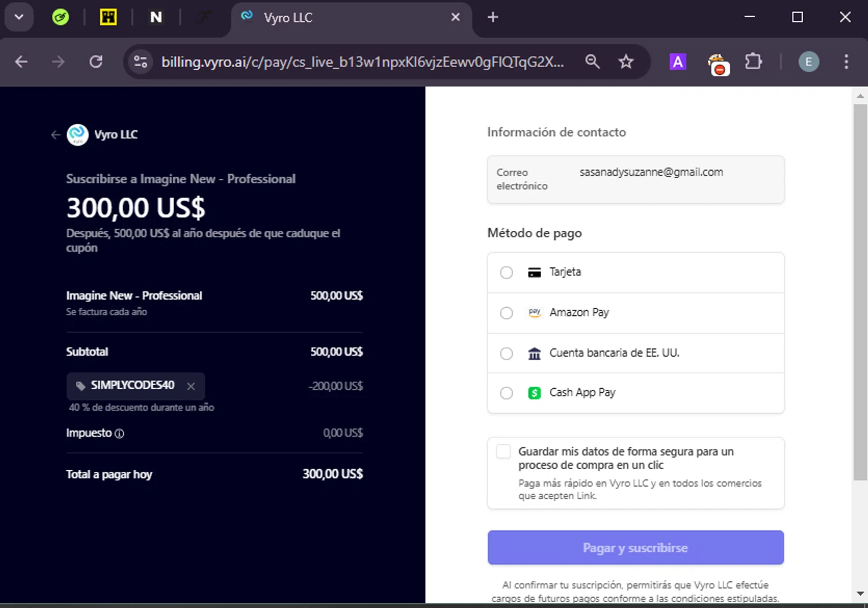This screenshot has width=868, height=608.
Task: Open the tab search dropdown arrow
Action: point(19,17)
